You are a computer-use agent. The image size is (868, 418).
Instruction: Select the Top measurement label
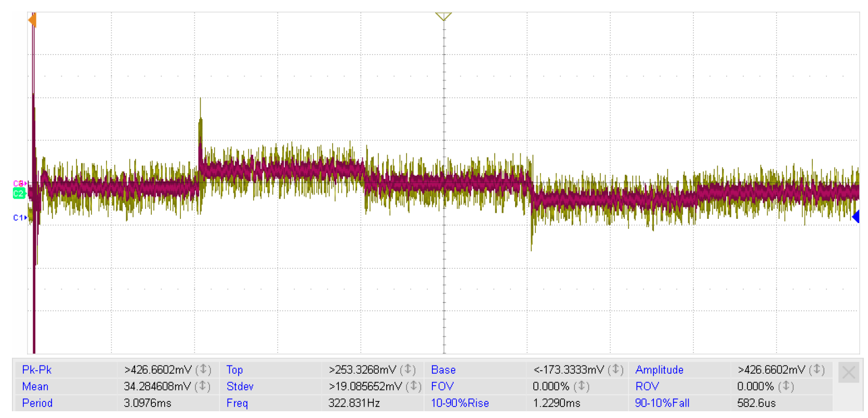point(234,370)
